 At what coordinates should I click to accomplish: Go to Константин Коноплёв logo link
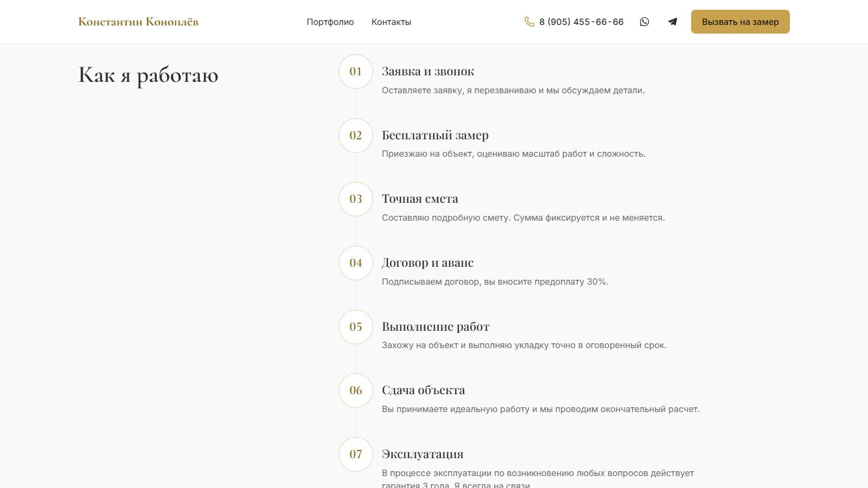click(x=138, y=22)
